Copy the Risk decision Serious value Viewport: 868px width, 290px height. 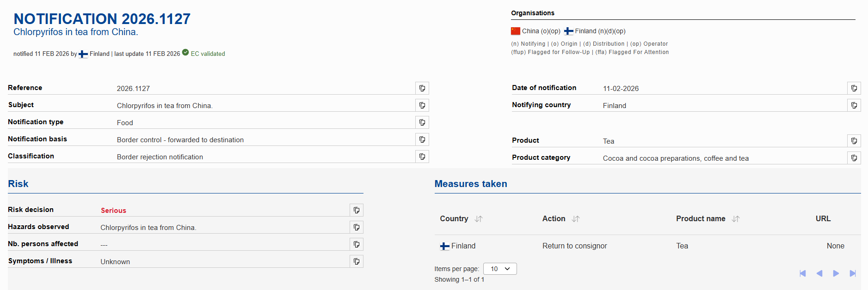[357, 210]
